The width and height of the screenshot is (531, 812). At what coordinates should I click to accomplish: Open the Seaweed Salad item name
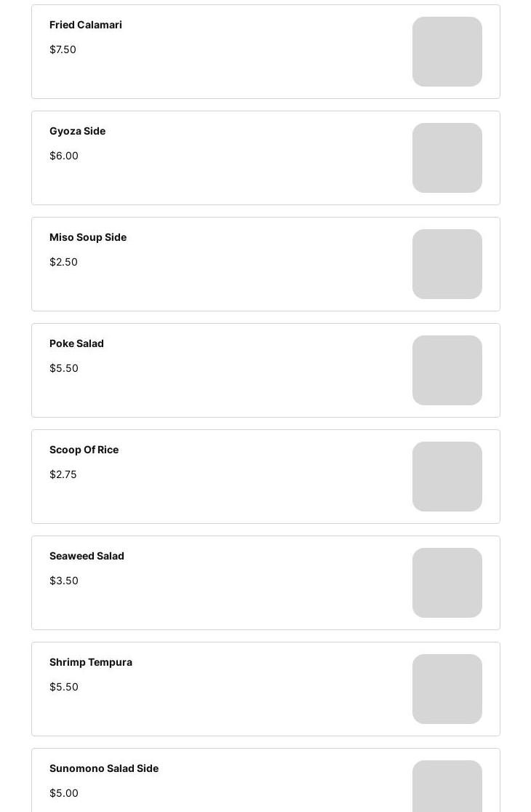click(x=87, y=556)
